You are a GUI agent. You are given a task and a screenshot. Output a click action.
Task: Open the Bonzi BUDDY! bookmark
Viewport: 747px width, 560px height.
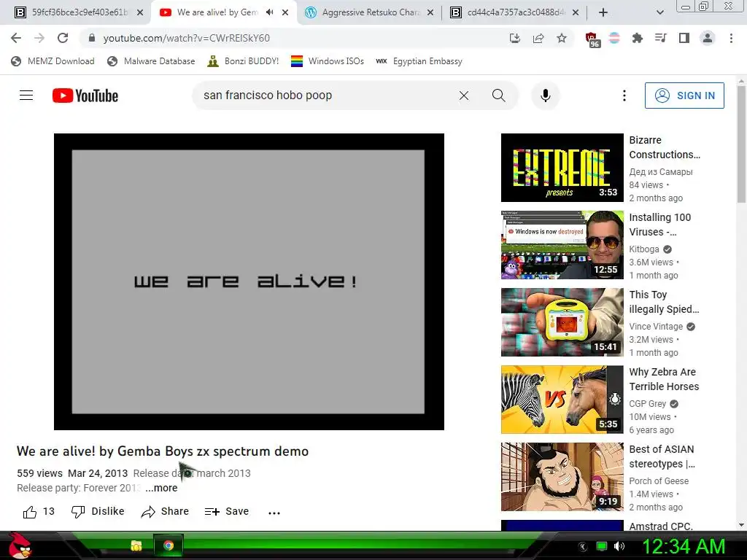pos(243,61)
